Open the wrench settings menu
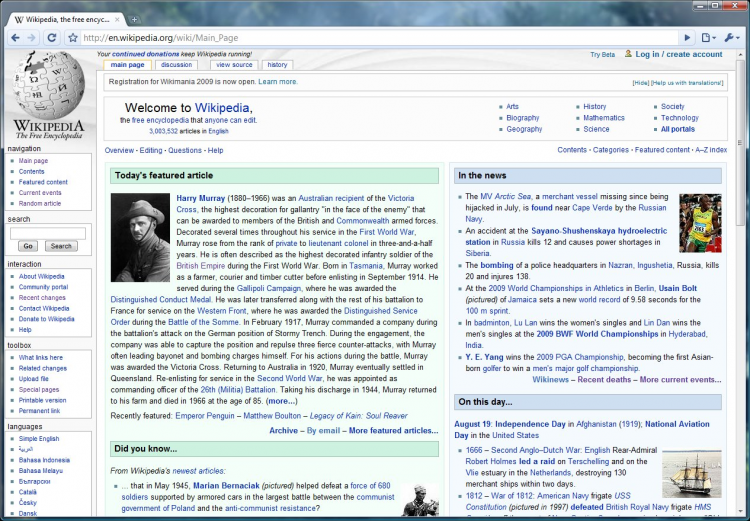750x521 pixels. point(731,38)
